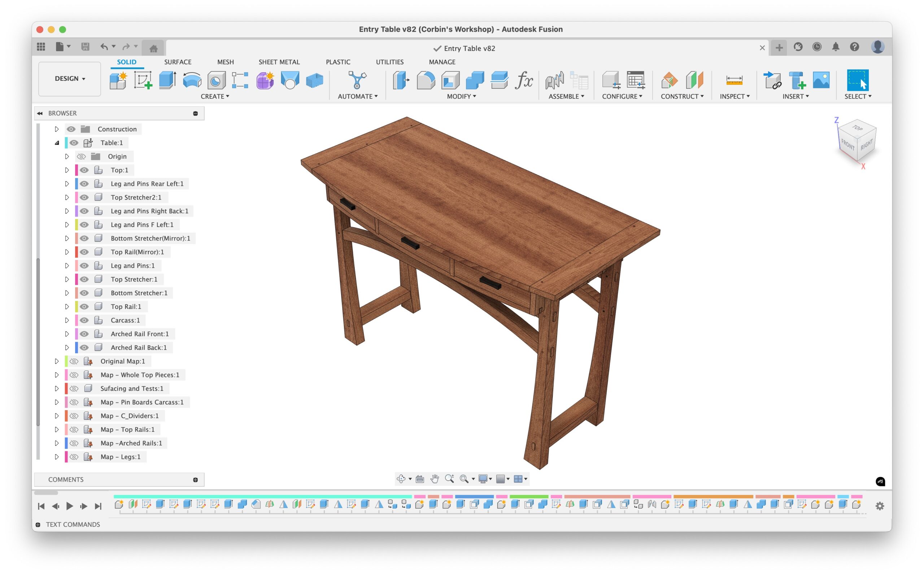Expand the Top Stretcher2:1 node
This screenshot has height=574, width=924.
pos(67,197)
